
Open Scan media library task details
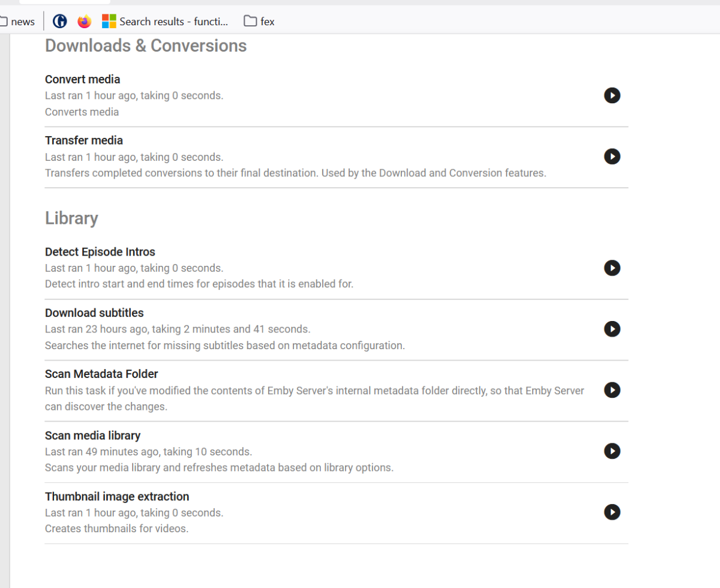[x=92, y=436]
